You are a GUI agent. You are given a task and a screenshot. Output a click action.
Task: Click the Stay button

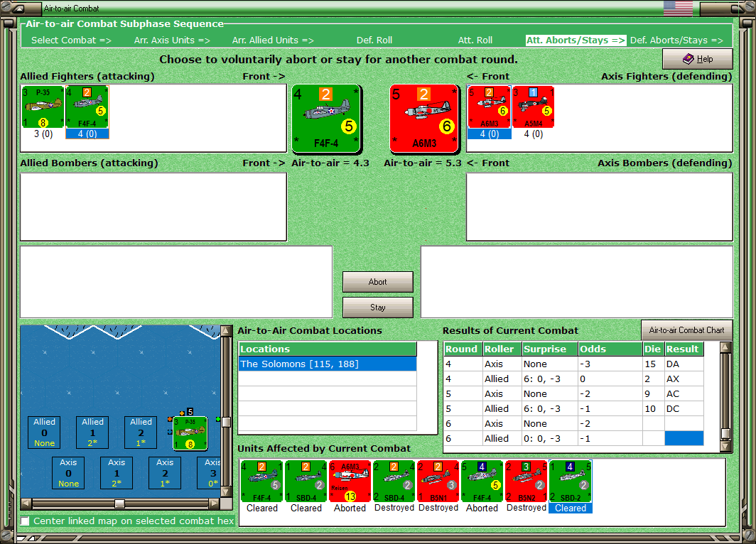point(377,308)
